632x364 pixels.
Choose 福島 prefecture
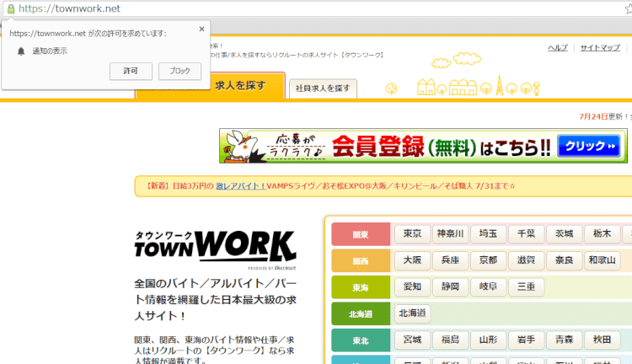[x=450, y=340]
